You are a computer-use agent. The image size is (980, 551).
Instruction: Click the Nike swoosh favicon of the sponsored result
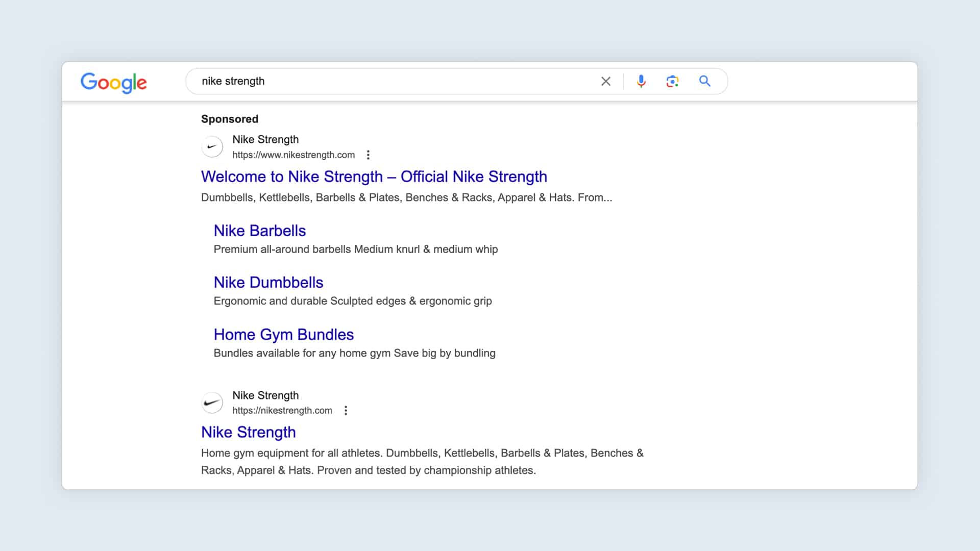(212, 147)
